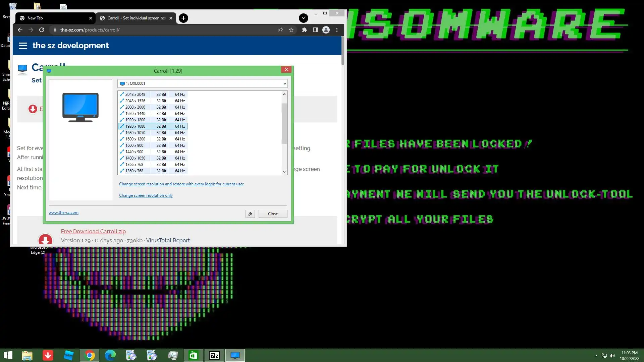Open Chrome tab search dropdown arrow
Screen dimensions: 644x362
pyautogui.click(x=303, y=18)
